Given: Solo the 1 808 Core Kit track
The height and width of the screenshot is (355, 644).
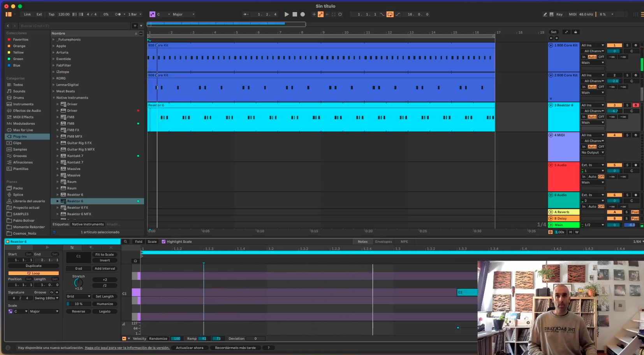Looking at the screenshot, I should tap(627, 46).
